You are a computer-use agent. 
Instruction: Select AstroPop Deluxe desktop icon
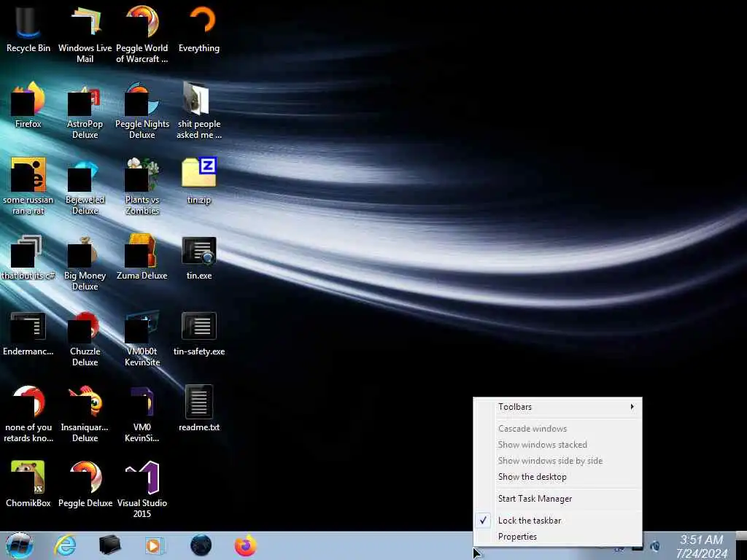click(85, 111)
